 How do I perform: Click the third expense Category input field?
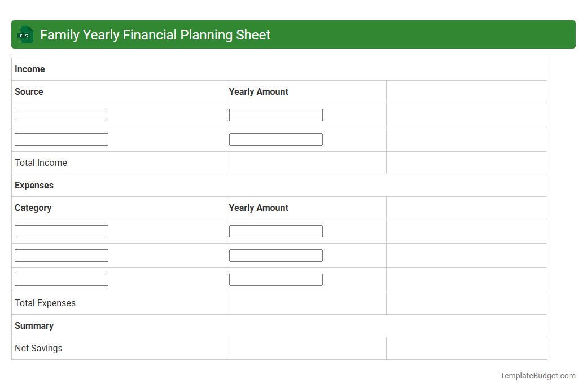(61, 279)
